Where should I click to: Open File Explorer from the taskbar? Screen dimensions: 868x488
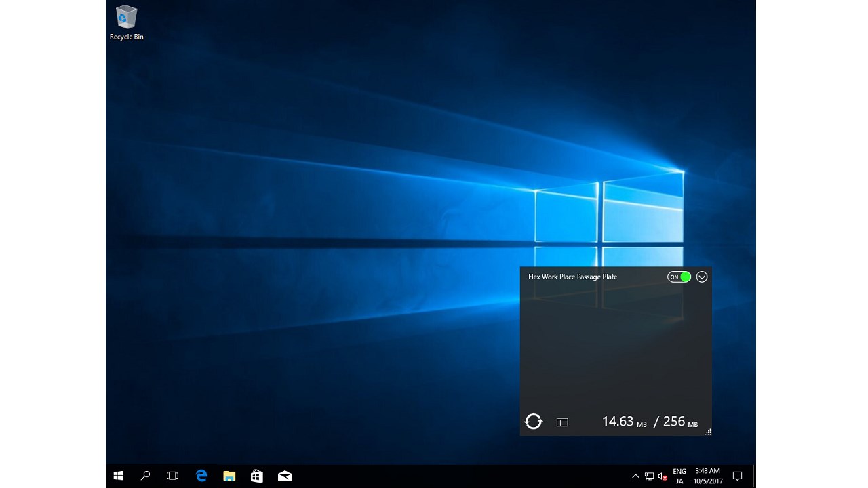pyautogui.click(x=229, y=476)
